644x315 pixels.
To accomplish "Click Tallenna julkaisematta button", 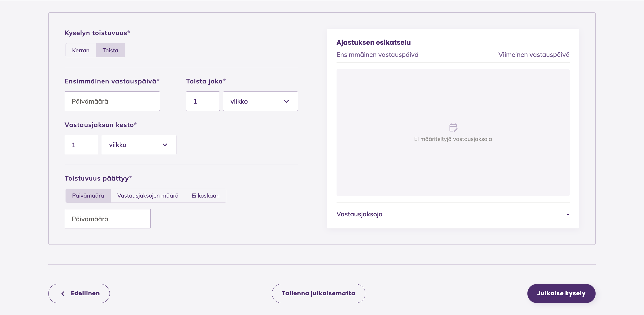I will click(318, 294).
